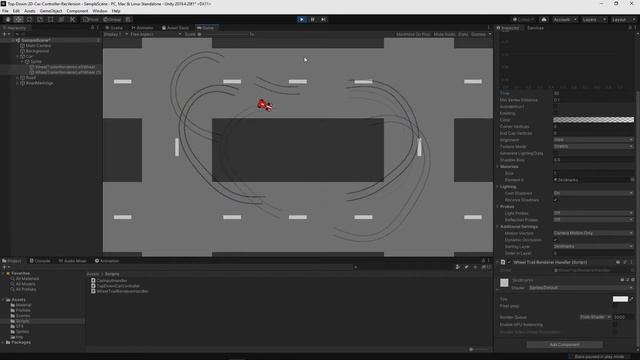Toggle Mute Audio in Game view
Screen dimensions: 640x360
coord(444,34)
